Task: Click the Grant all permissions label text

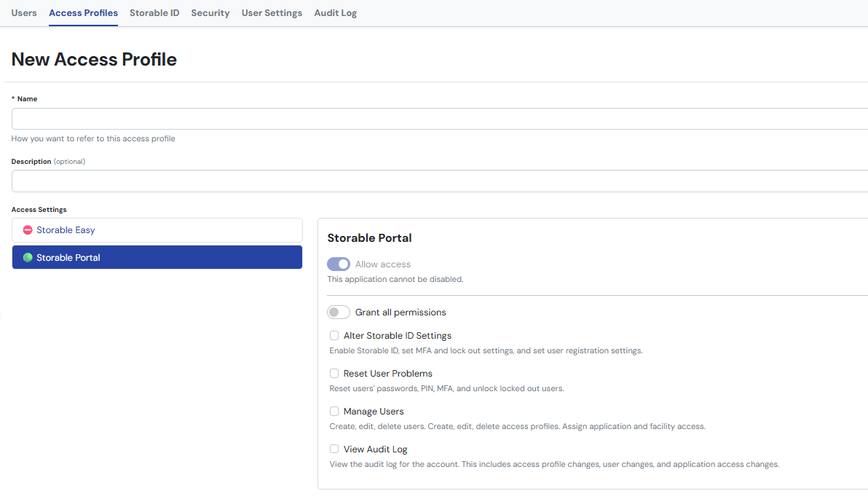Action: click(401, 313)
